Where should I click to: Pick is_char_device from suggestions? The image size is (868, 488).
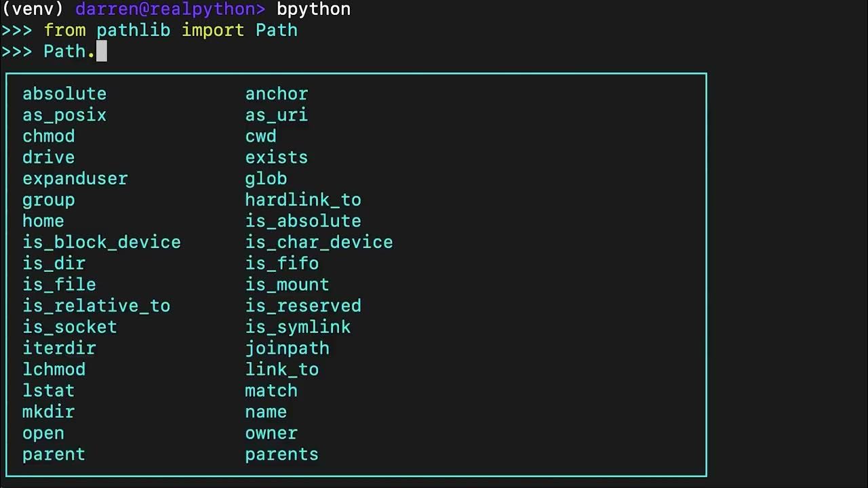(319, 242)
